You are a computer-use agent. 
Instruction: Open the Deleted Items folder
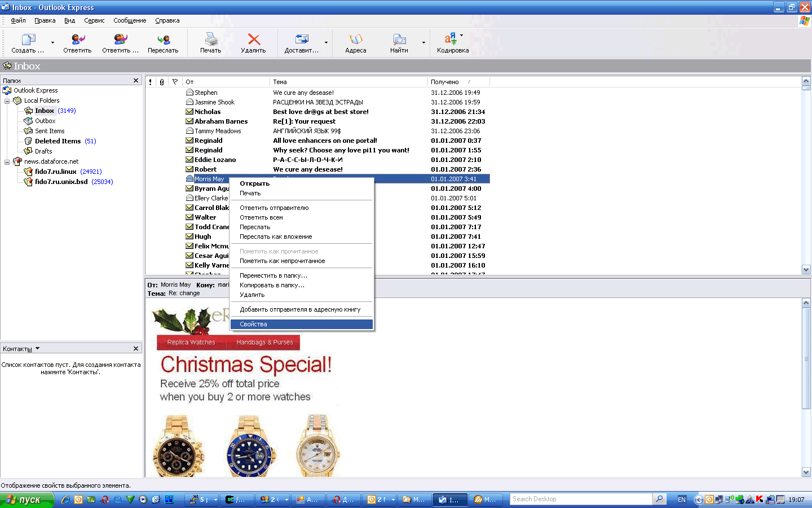(x=58, y=141)
